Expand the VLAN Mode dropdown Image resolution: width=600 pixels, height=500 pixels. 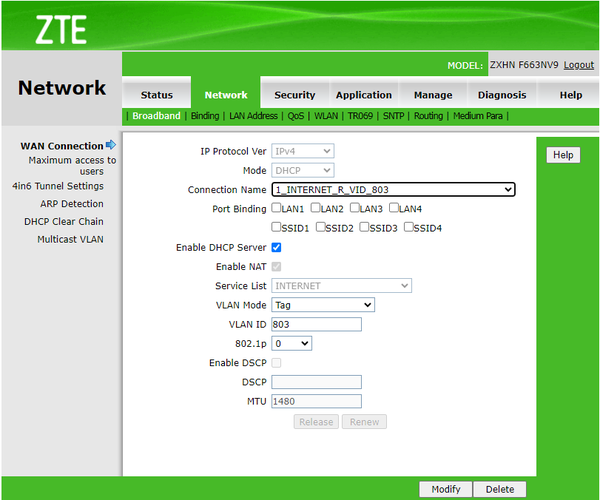pos(323,305)
